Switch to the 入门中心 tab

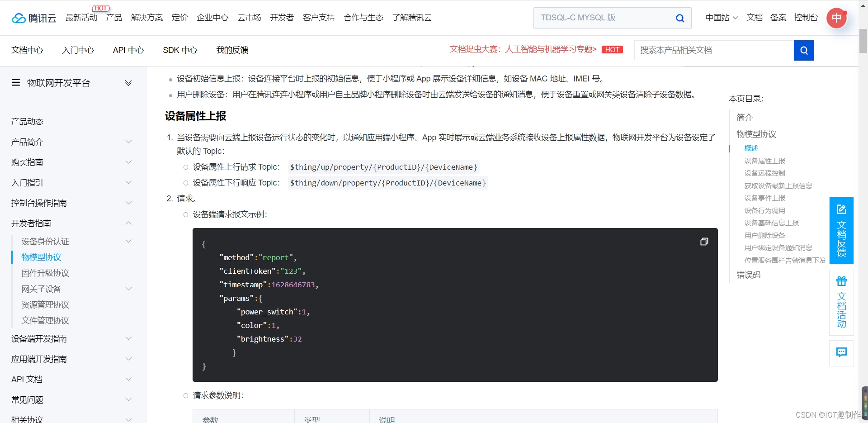click(78, 50)
